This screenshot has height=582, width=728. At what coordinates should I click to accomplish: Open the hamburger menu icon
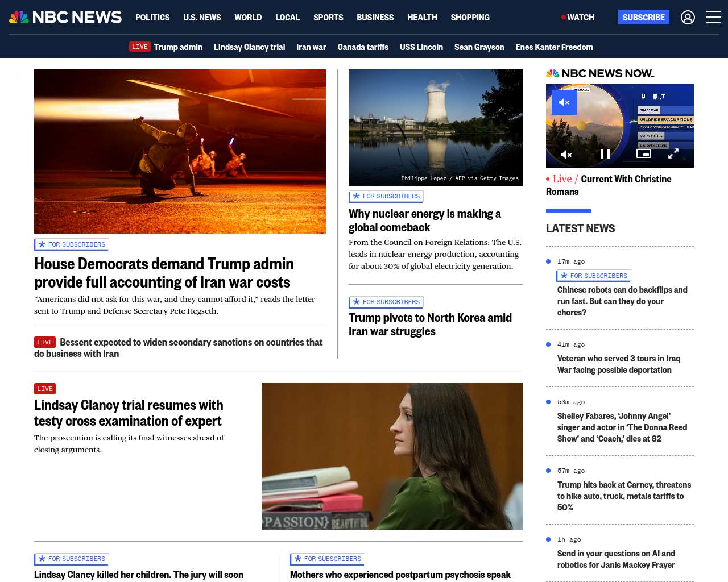pyautogui.click(x=713, y=18)
